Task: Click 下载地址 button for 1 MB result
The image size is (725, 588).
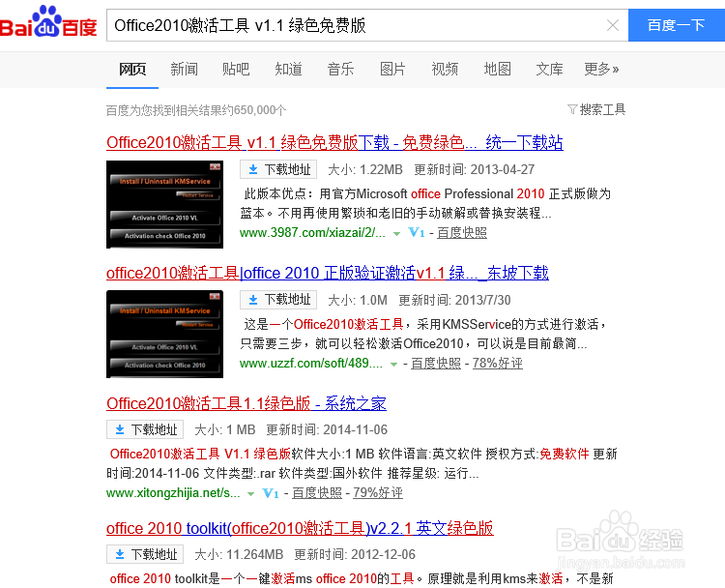Action: 145,429
